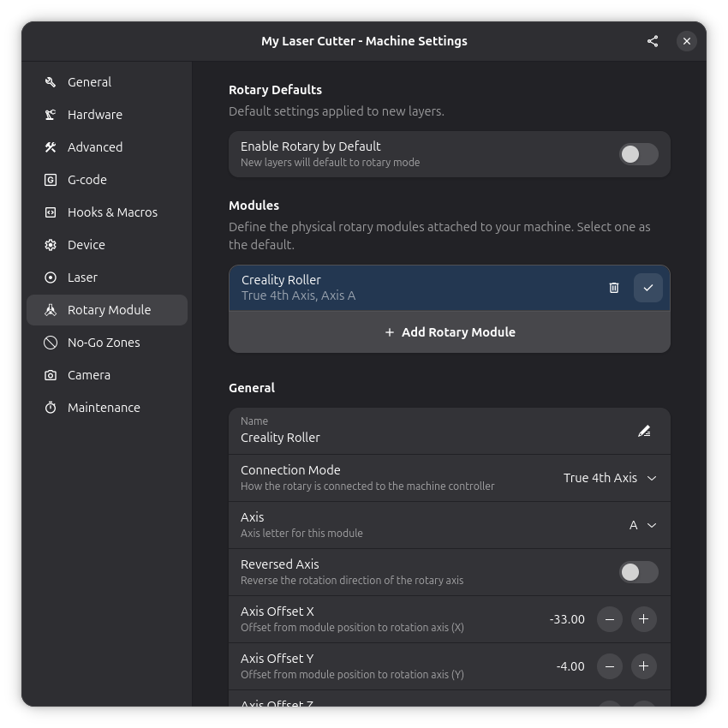Screen dimensions: 728x728
Task: Click the Name field Creality Roller
Action: [x=450, y=432]
